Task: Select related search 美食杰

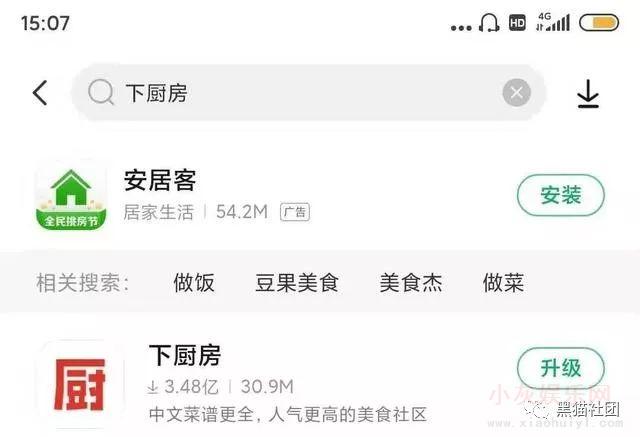Action: point(411,282)
